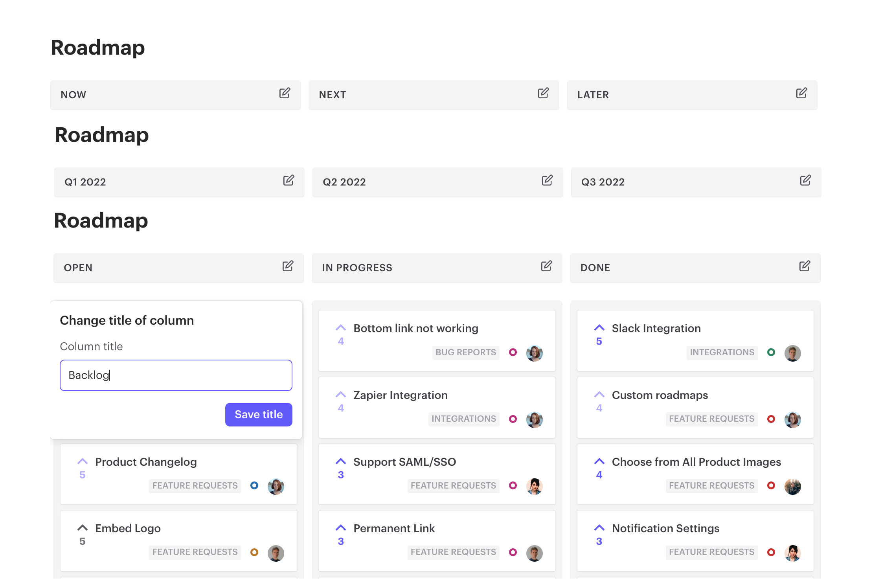Click FEATURE REQUESTS tag on Support SAML/SSO
The width and height of the screenshot is (871, 588).
pyautogui.click(x=453, y=485)
